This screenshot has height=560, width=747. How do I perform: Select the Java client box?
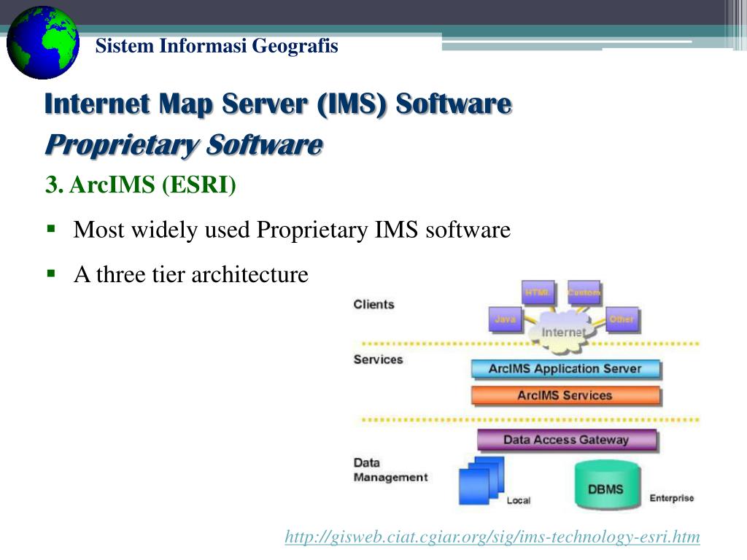pyautogui.click(x=506, y=319)
